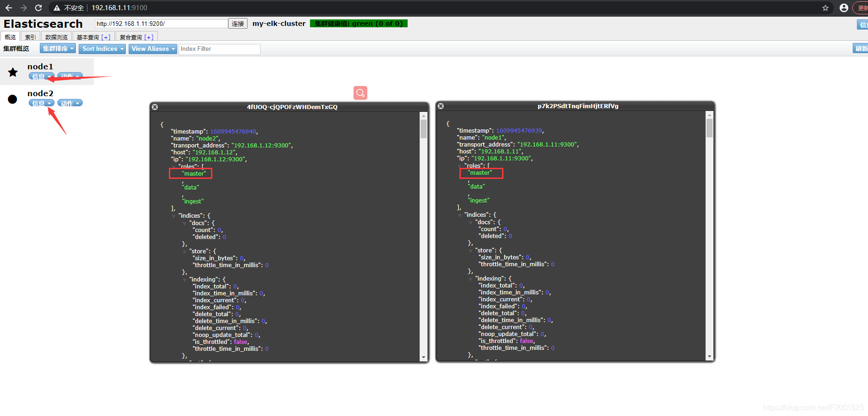
Task: Collapse the "docs" object in node2 panel
Action: tap(185, 223)
